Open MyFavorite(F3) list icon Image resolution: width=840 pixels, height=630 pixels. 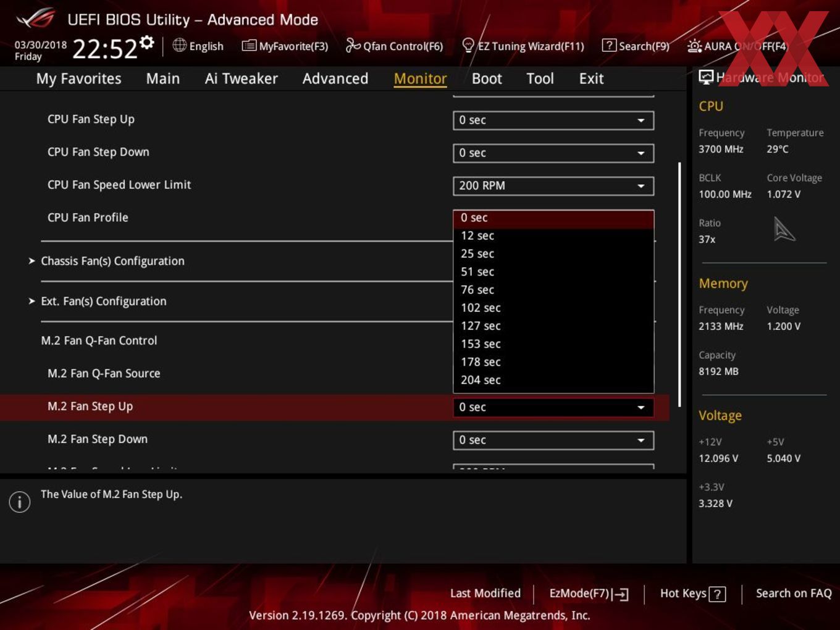(248, 46)
